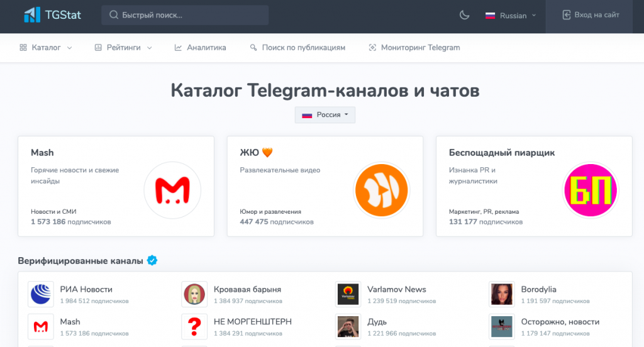The image size is (644, 347).
Task: Click the blue verified checkmark badge
Action: pyautogui.click(x=152, y=260)
